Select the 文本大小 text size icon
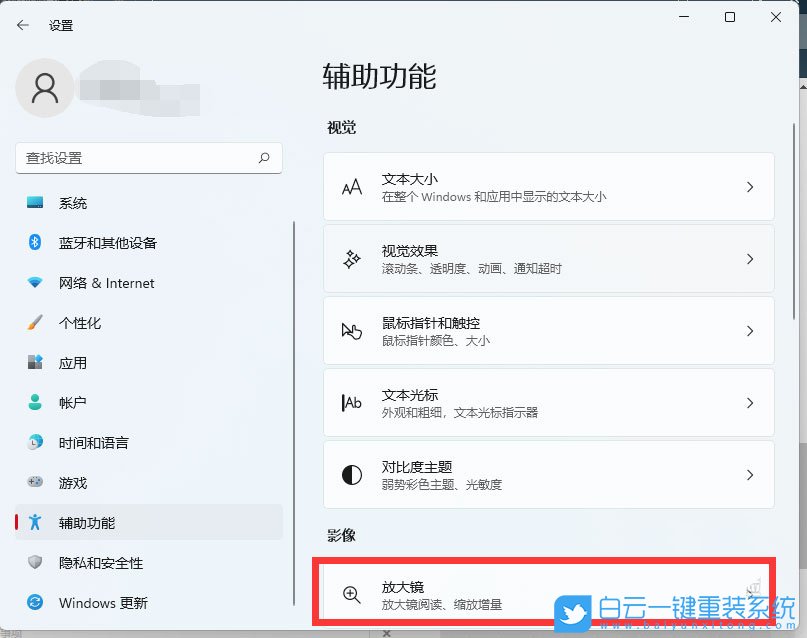This screenshot has width=807, height=638. [x=351, y=186]
